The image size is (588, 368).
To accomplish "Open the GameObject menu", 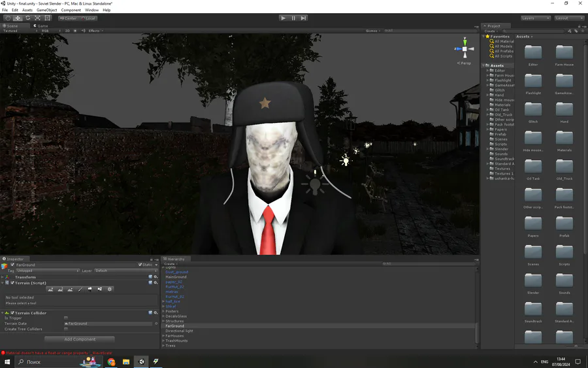I will (x=47, y=10).
